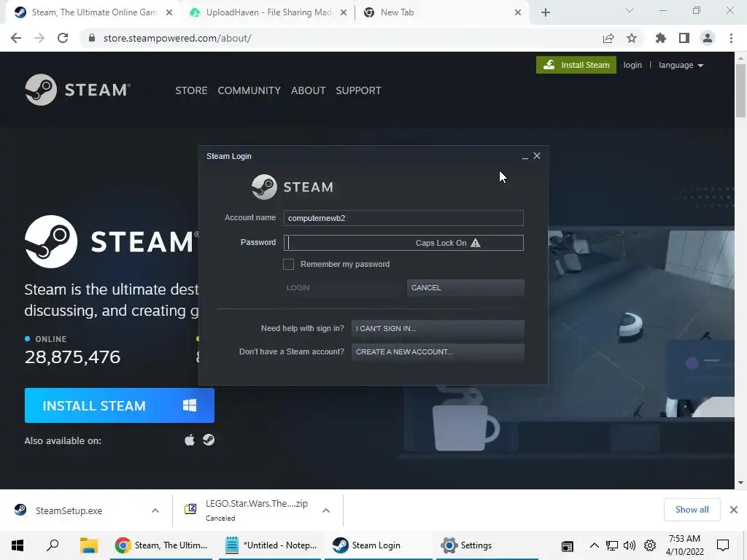
Task: Open the network tray icon
Action: click(612, 545)
